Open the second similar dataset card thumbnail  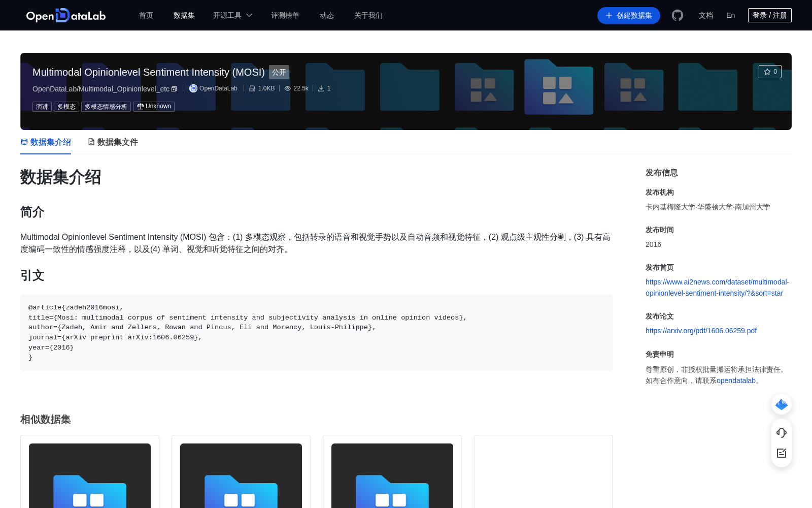pyautogui.click(x=241, y=475)
